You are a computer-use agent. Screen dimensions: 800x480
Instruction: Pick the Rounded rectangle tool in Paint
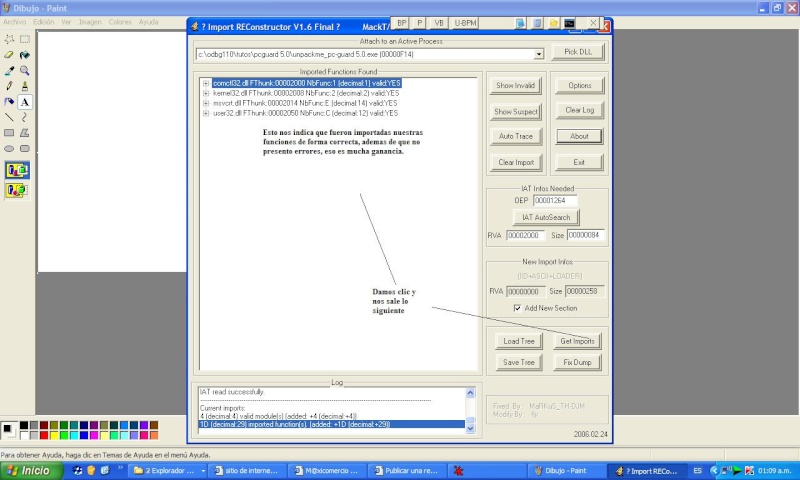(24, 149)
